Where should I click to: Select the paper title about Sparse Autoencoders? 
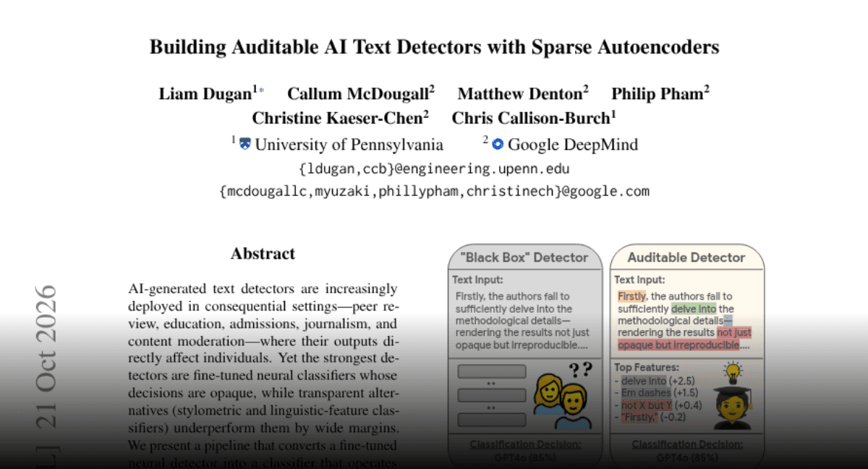[x=434, y=48]
